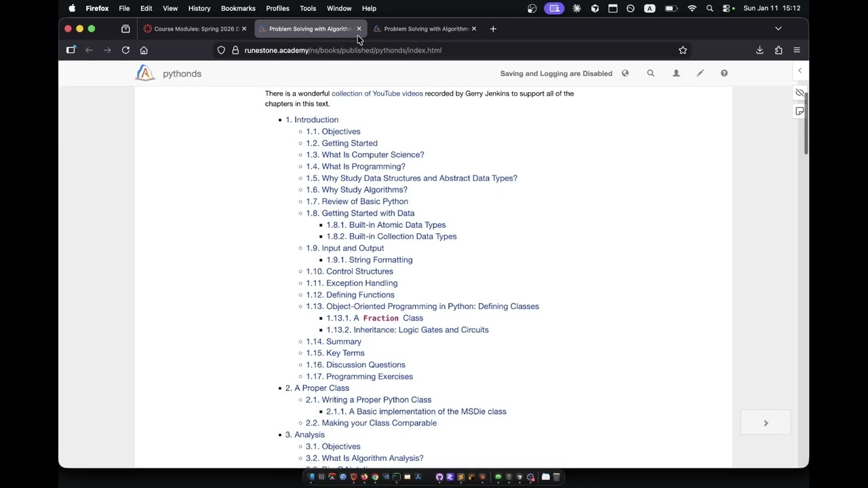Click the sticky note icon on right sidebar

(x=800, y=111)
